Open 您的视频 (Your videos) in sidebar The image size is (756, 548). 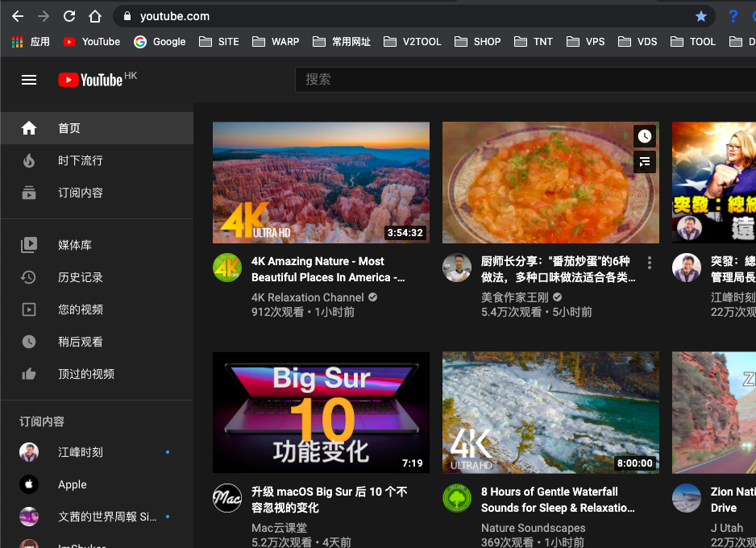28,309
